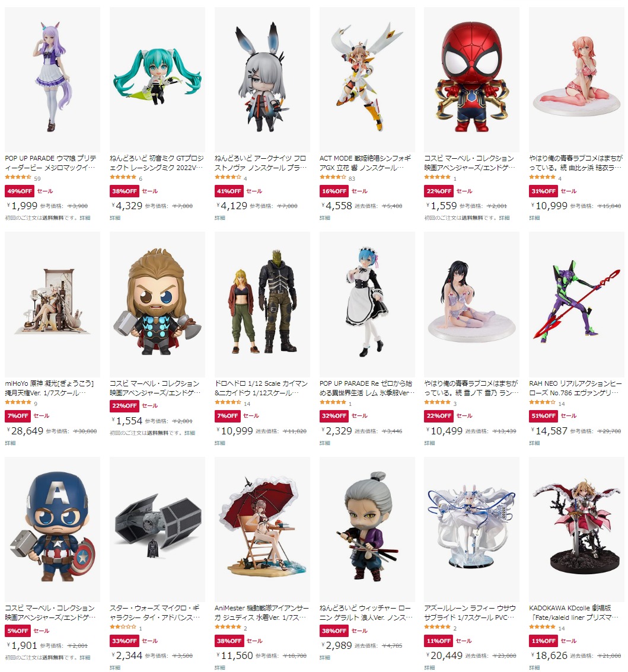Open the Captain America Cosbaby thumbnail
Viewport: 628px width, 672px height.
52,529
